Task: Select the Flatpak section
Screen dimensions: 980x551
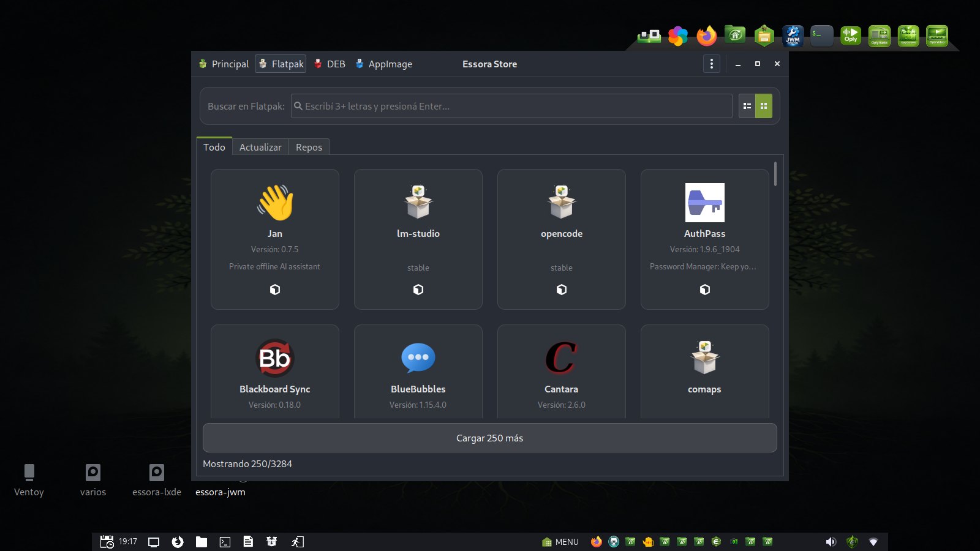Action: click(x=281, y=64)
